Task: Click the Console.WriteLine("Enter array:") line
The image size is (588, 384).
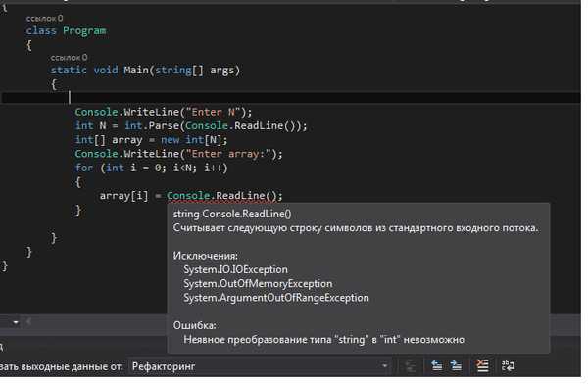Action: (179, 154)
